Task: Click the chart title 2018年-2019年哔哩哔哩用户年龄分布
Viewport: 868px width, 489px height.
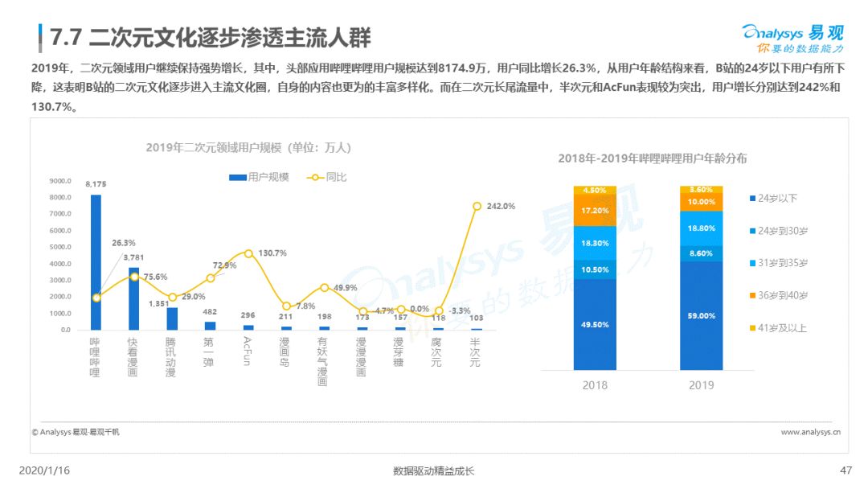Action: pyautogui.click(x=652, y=158)
